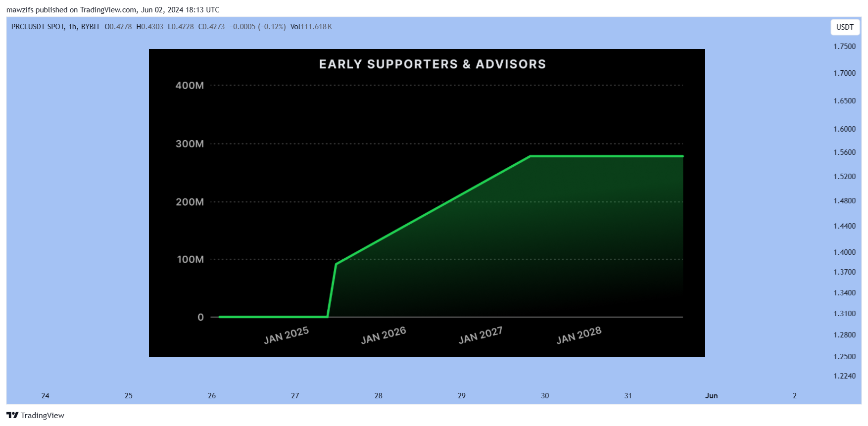The height and width of the screenshot is (426, 868).
Task: Click the 1.3100 price scale label
Action: click(x=845, y=314)
